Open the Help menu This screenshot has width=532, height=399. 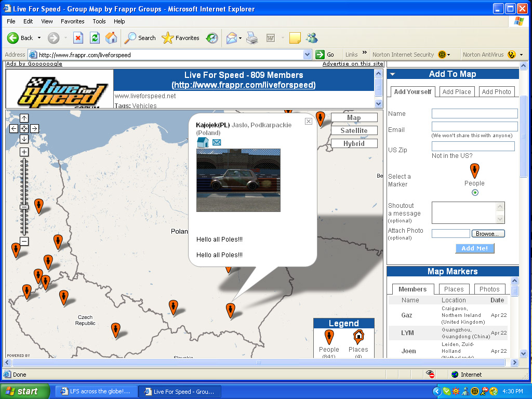[119, 21]
